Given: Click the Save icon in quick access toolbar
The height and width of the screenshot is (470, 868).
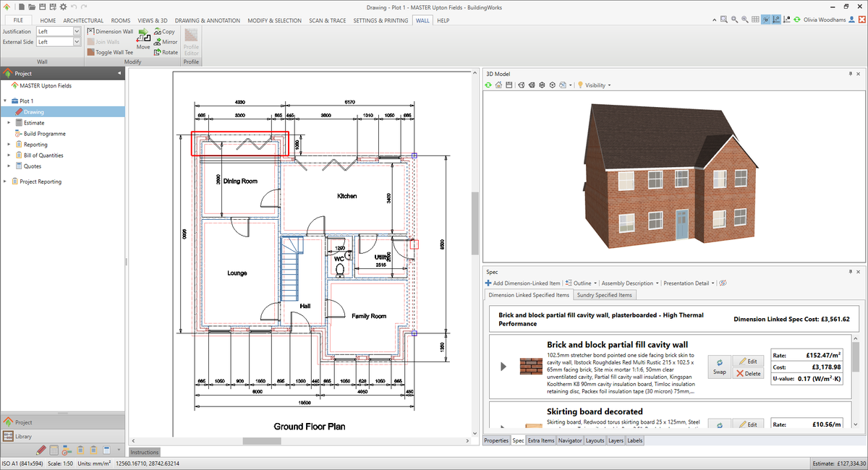Looking at the screenshot, I should [43, 7].
